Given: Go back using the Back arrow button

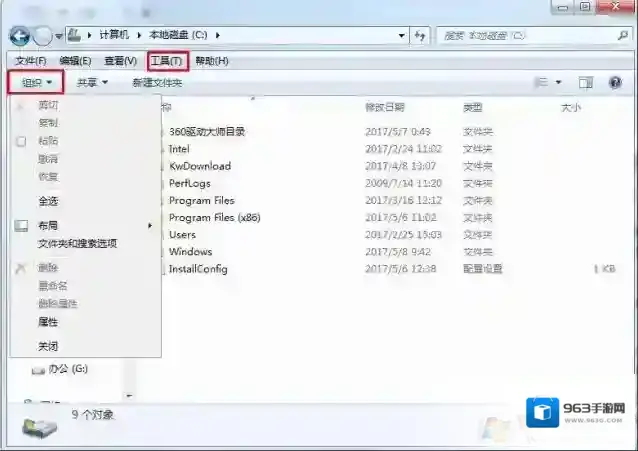Looking at the screenshot, I should (20, 36).
